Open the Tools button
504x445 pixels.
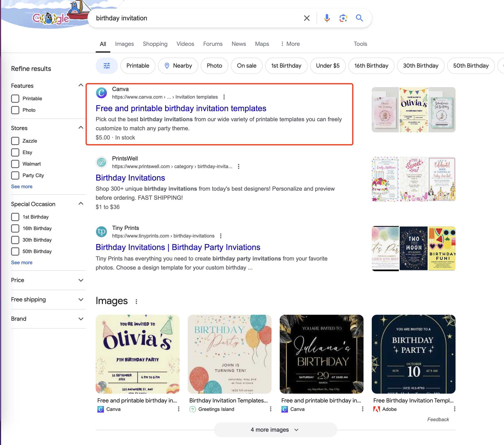[x=360, y=44]
